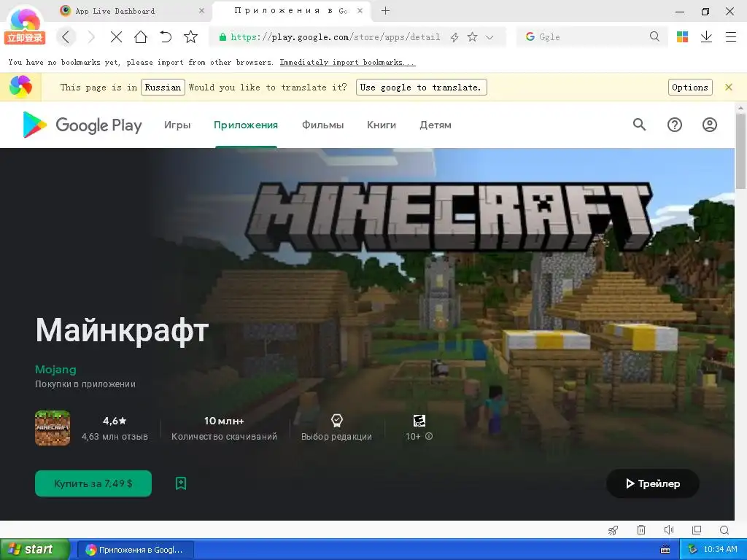Go back with the browser back arrow
This screenshot has height=560, width=747.
pyautogui.click(x=66, y=37)
